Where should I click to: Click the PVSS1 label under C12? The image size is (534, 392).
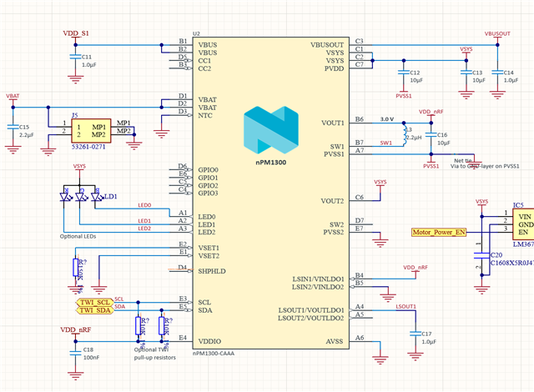click(404, 96)
